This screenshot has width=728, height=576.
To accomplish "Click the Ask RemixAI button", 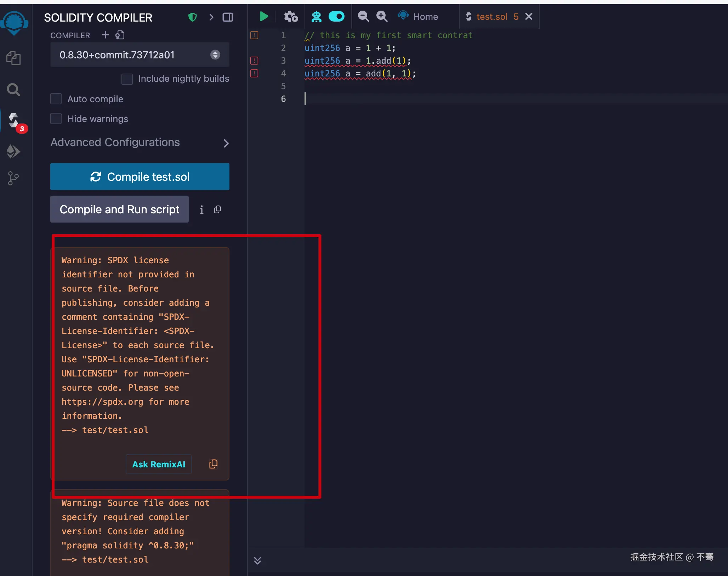I will click(x=159, y=464).
